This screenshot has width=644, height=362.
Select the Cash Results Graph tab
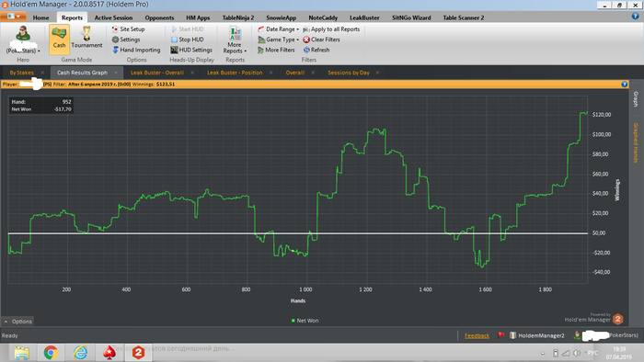82,73
